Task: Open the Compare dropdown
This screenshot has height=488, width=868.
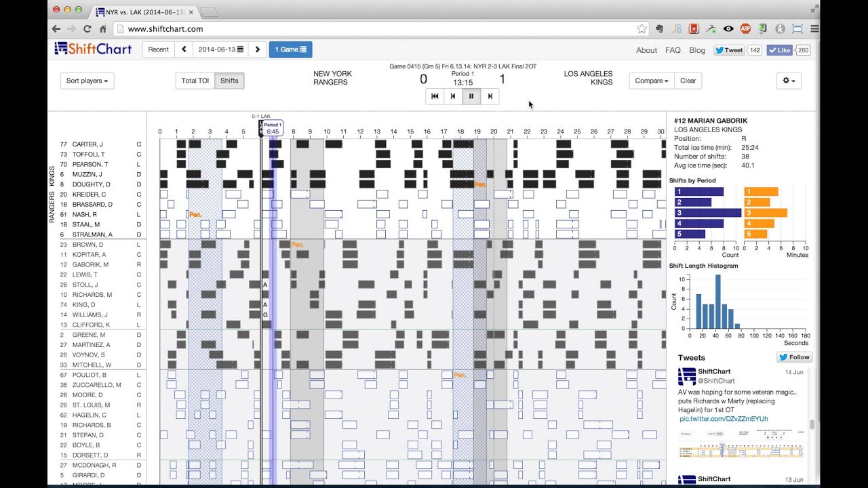Action: (x=652, y=81)
